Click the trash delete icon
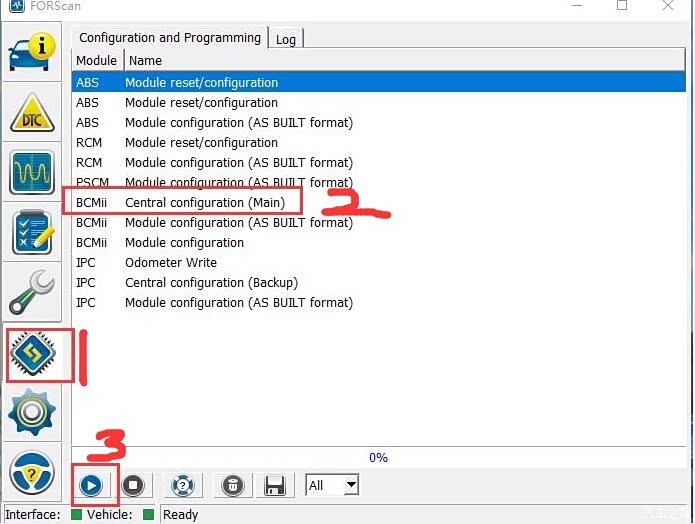Screen dimensions: 695x524 [233, 485]
